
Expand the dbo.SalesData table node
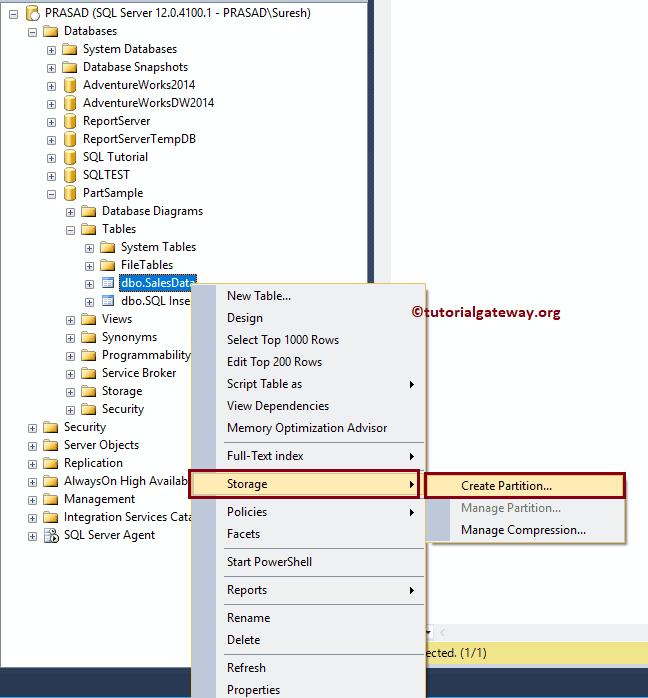click(89, 284)
